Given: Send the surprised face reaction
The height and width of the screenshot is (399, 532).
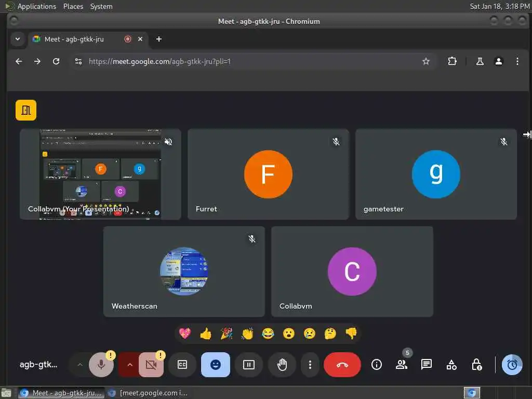Looking at the screenshot, I should (x=289, y=334).
